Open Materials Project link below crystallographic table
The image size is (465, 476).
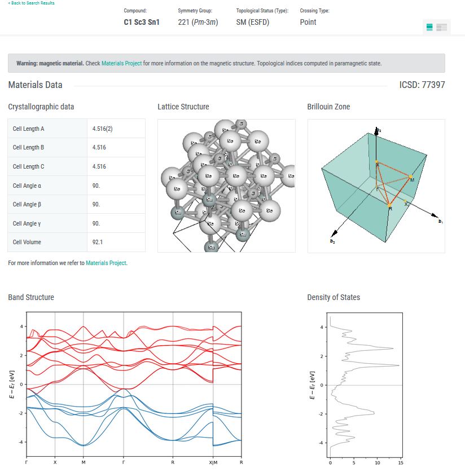click(106, 263)
